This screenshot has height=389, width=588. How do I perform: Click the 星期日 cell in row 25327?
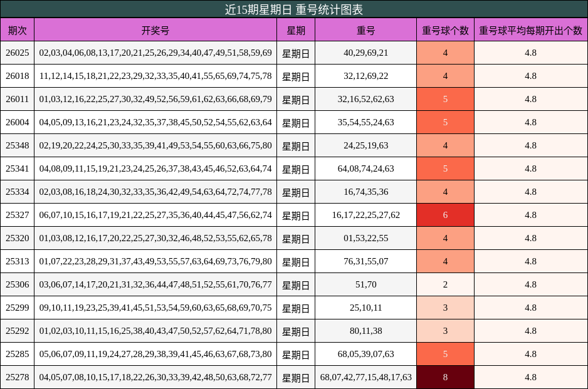click(296, 215)
